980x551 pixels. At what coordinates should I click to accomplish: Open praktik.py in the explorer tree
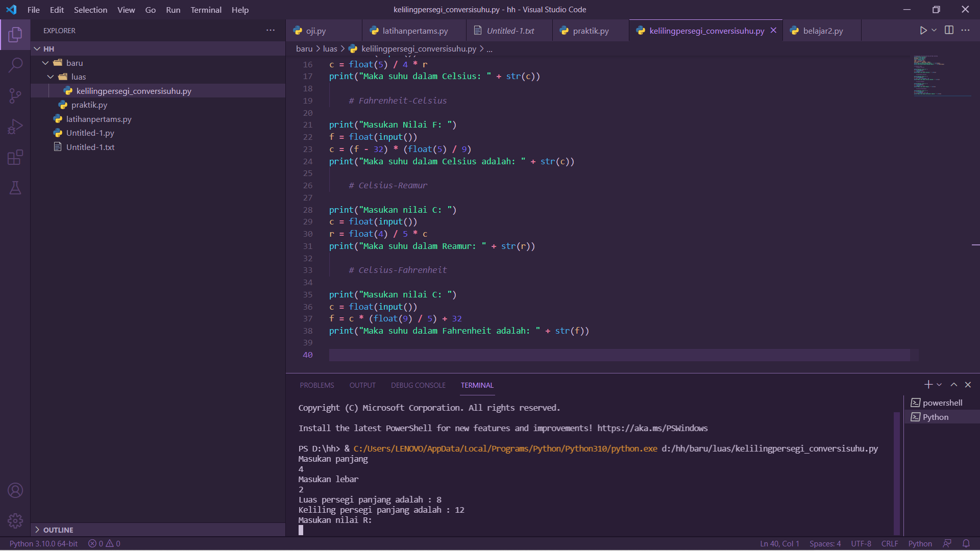(158, 105)
